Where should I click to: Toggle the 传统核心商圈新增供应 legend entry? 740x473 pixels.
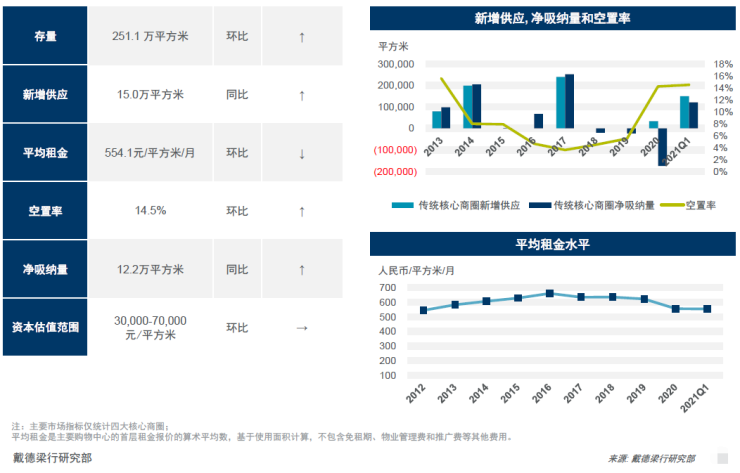click(460, 204)
